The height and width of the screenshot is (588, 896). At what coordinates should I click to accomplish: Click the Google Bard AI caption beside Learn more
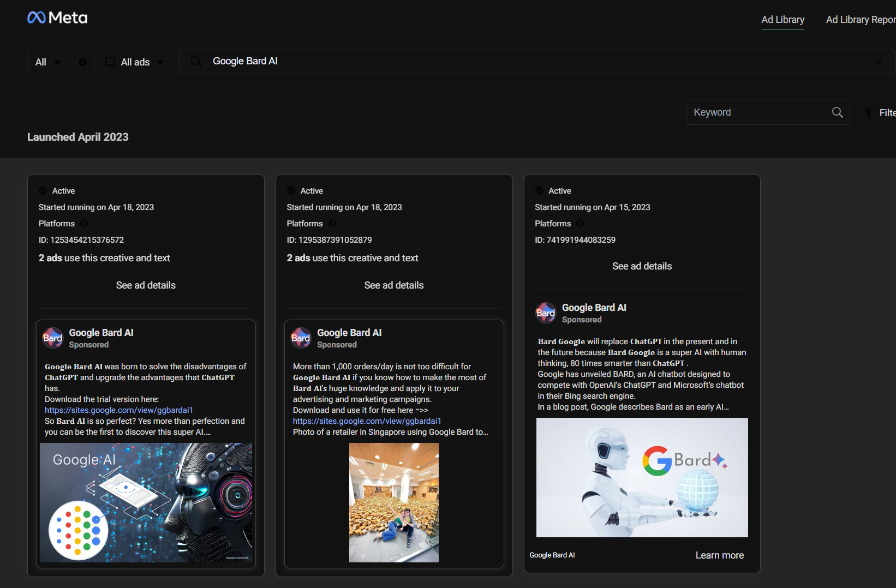(x=552, y=555)
